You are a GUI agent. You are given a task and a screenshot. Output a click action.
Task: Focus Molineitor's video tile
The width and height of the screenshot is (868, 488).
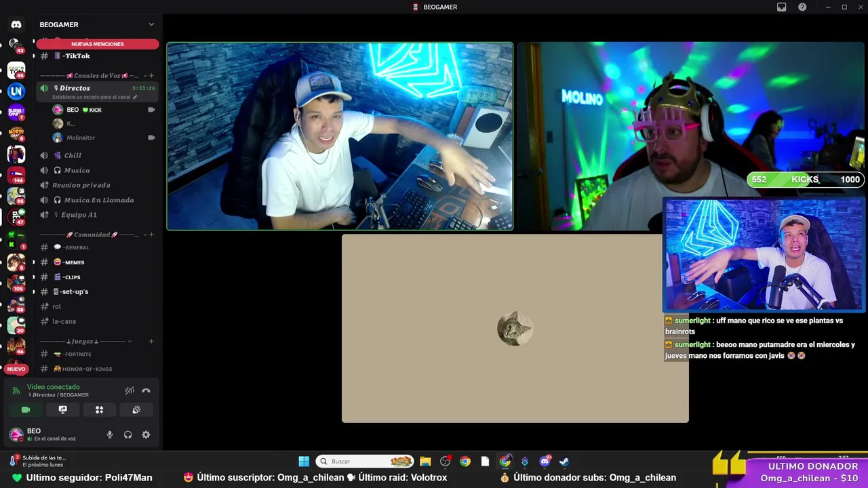tap(690, 136)
